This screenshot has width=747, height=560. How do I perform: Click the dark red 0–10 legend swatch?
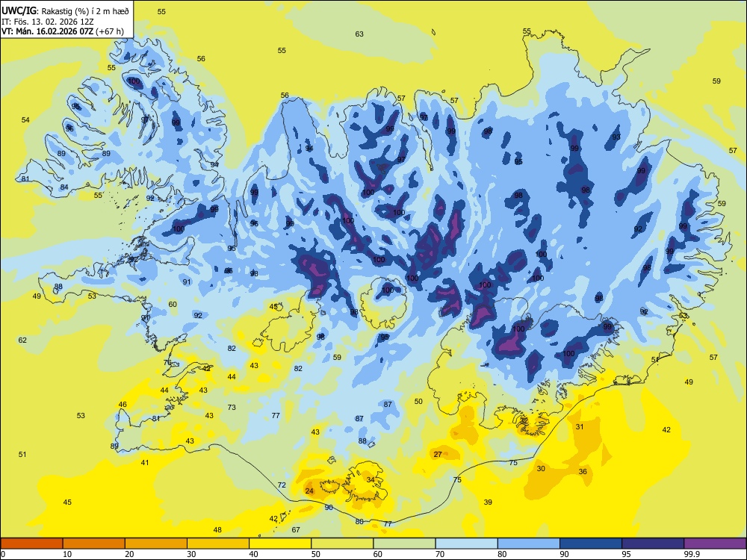click(31, 544)
